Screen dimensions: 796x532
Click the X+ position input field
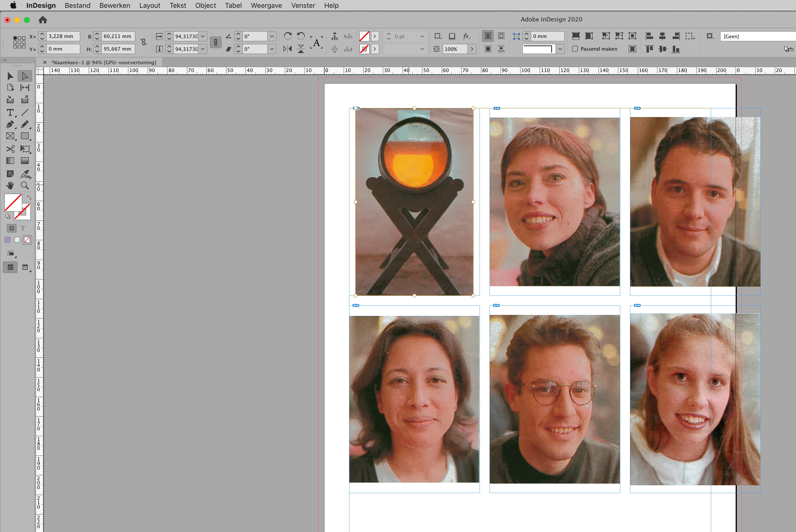63,36
